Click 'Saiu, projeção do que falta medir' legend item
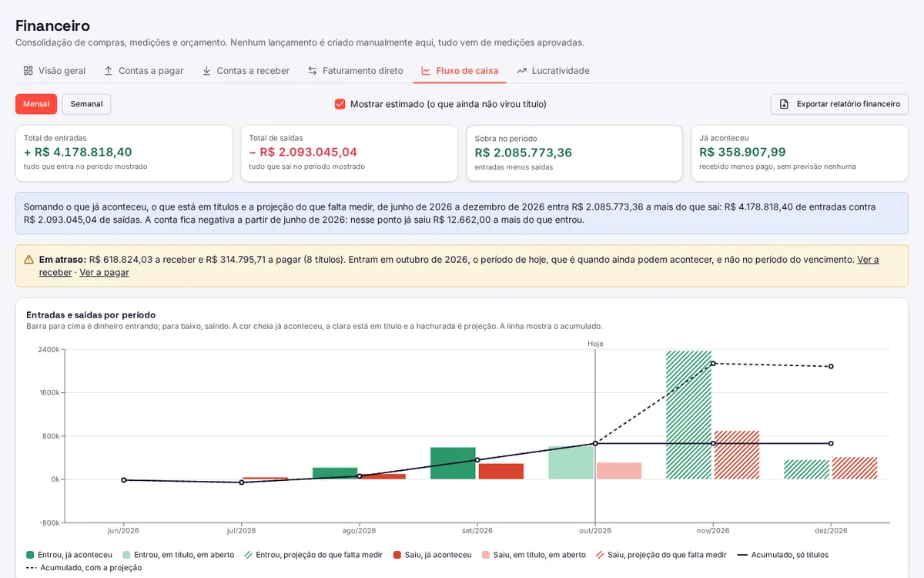 click(x=661, y=555)
